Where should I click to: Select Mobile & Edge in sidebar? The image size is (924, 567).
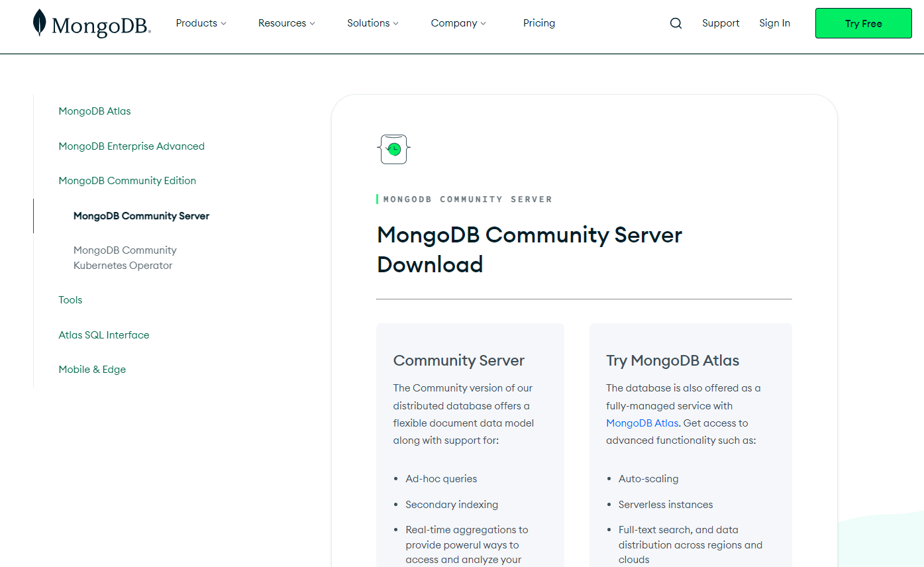(x=92, y=370)
